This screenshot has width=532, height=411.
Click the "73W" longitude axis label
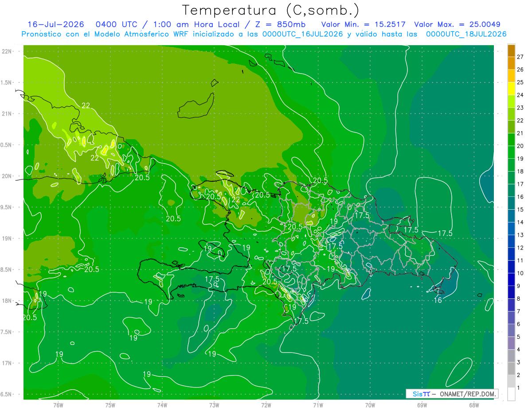point(214,405)
